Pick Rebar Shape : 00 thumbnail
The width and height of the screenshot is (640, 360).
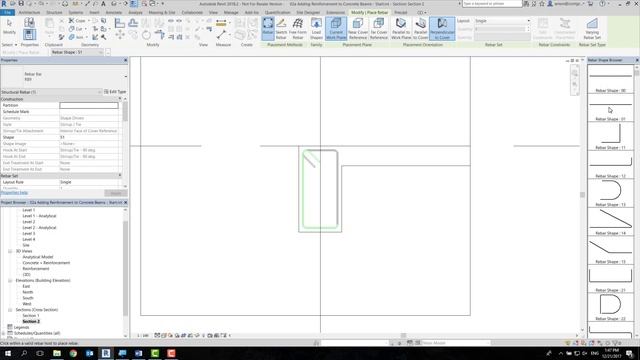click(610, 79)
